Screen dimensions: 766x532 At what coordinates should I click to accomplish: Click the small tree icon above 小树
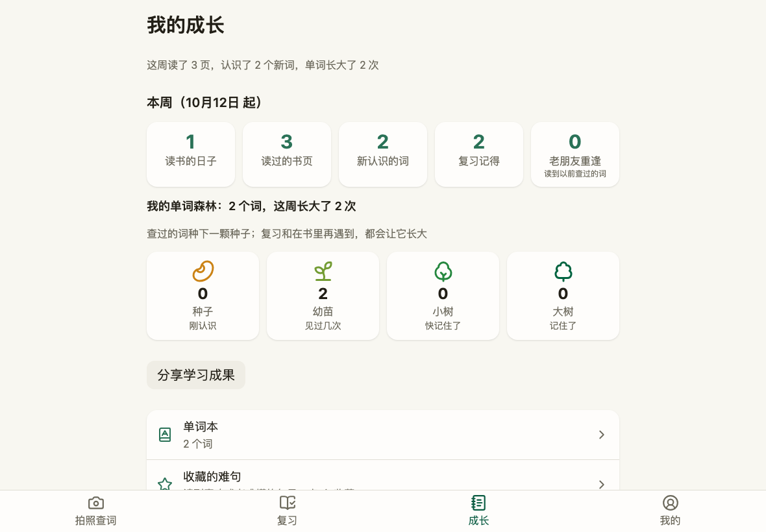tap(443, 271)
